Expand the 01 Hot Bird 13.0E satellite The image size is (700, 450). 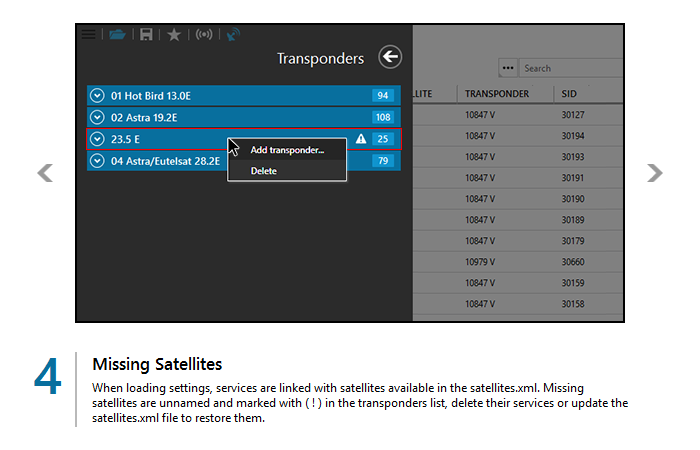[98, 96]
